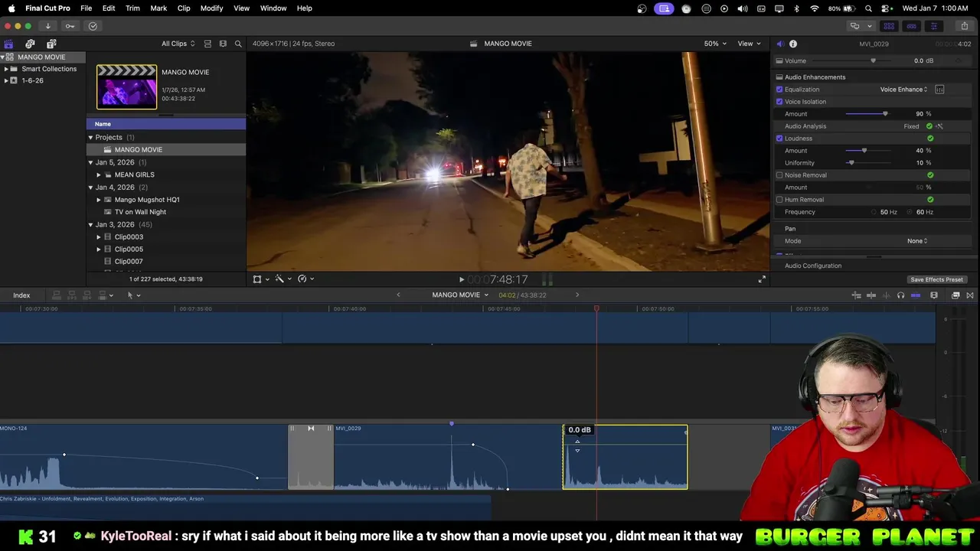Screen dimensions: 980x551
Task: Show the Effects browser button
Action: click(955, 295)
